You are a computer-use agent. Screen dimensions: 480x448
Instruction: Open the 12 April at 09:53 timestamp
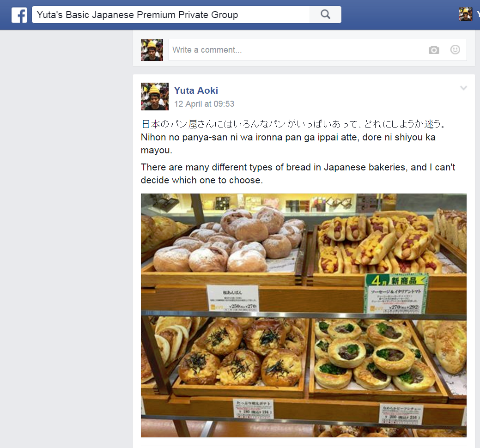204,104
